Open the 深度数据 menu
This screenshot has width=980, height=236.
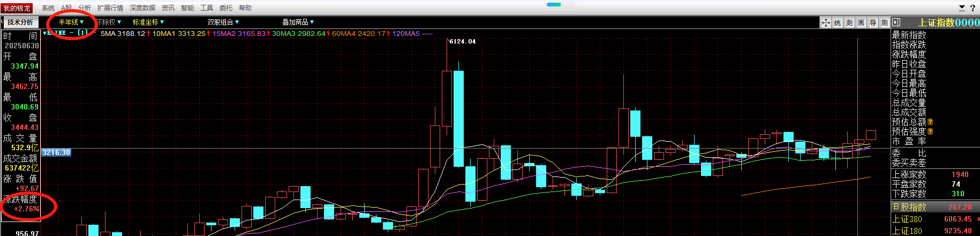pyautogui.click(x=142, y=8)
